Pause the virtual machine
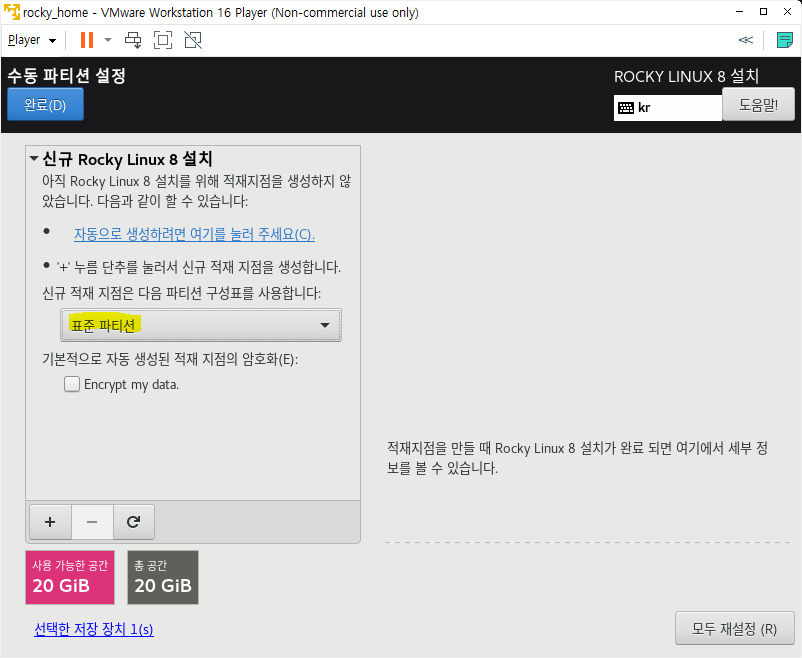 pos(87,40)
